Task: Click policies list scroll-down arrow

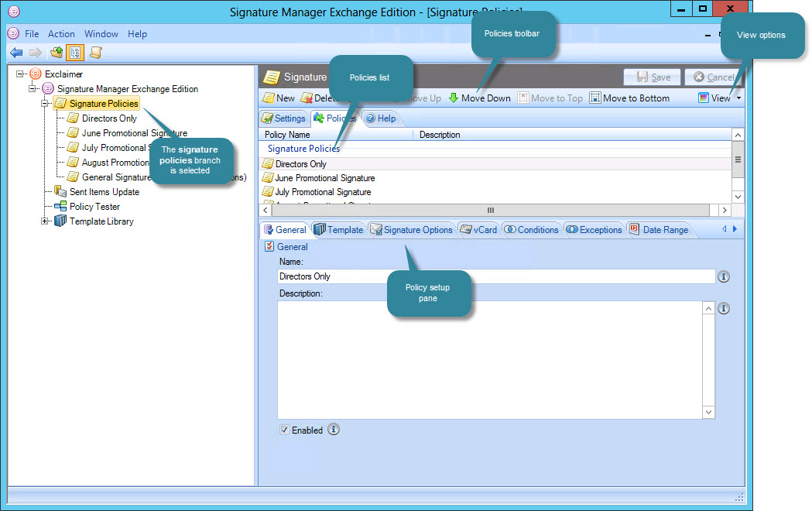Action: click(738, 197)
